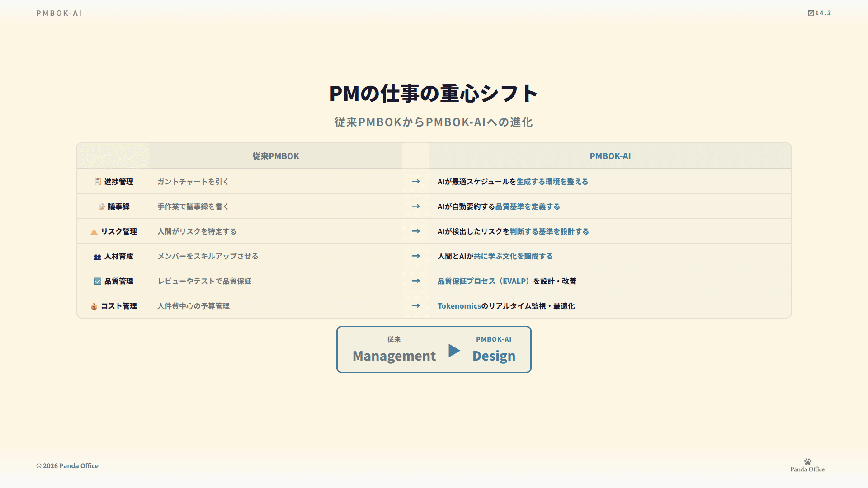Screen dimensions: 868x488
Task: Click the slide title PMの仕事の重心シフト
Action: [x=434, y=94]
